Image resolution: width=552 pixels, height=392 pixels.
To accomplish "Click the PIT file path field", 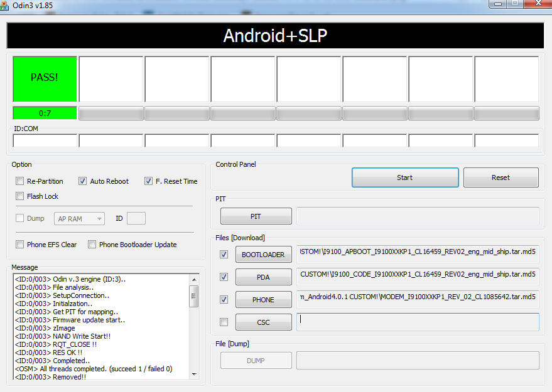I will pyautogui.click(x=418, y=216).
